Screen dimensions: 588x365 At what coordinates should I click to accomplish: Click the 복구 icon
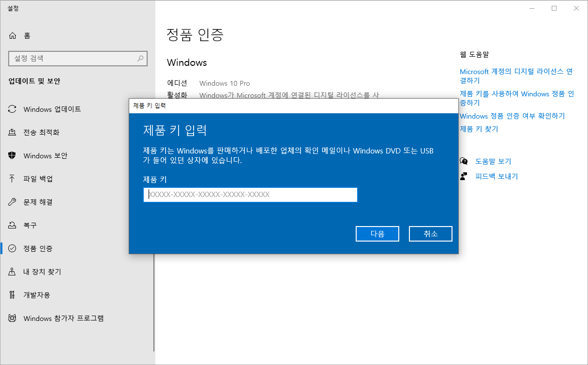(x=13, y=225)
